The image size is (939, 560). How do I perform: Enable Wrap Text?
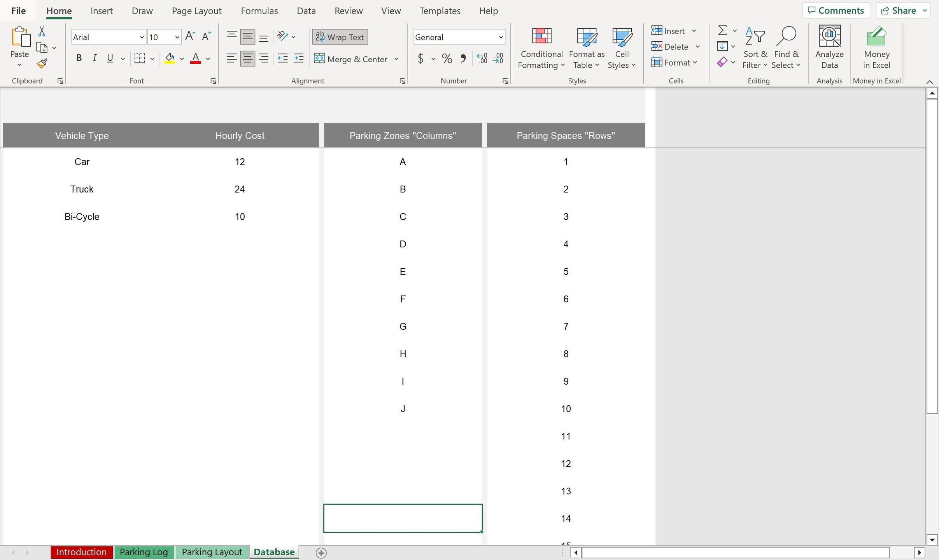(339, 37)
